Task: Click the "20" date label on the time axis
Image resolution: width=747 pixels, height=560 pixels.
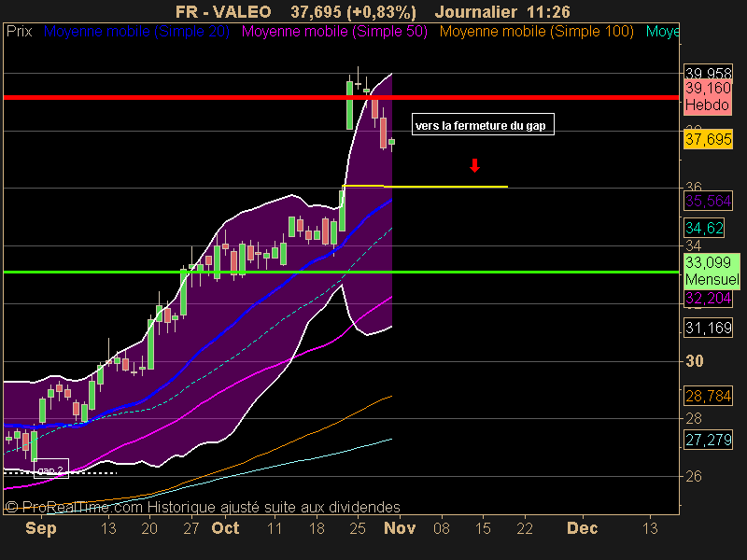Action: [x=149, y=528]
